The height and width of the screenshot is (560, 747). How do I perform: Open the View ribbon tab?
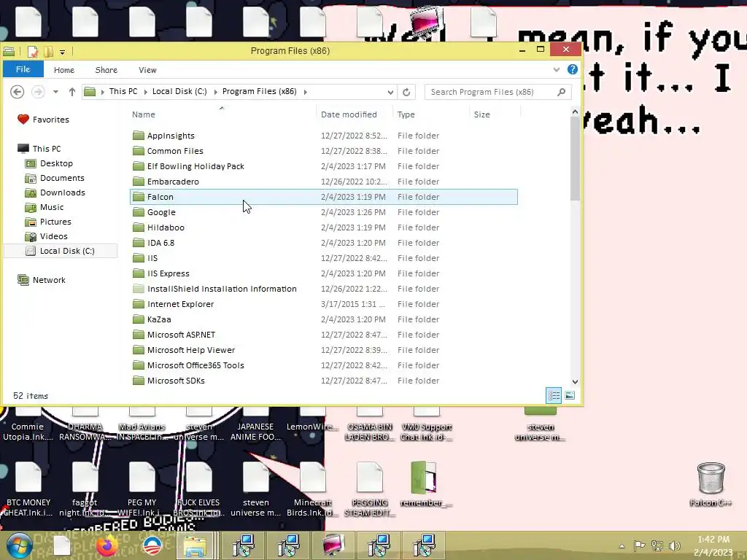pos(147,70)
